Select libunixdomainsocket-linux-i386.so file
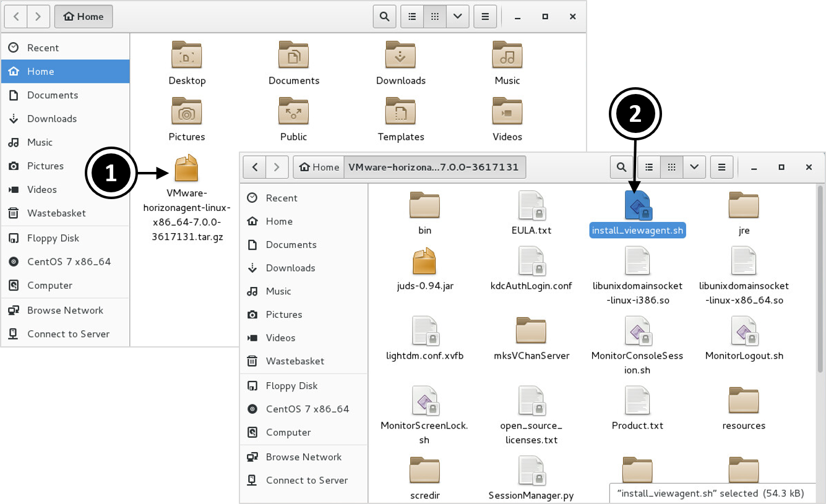This screenshot has height=504, width=826. [x=637, y=261]
